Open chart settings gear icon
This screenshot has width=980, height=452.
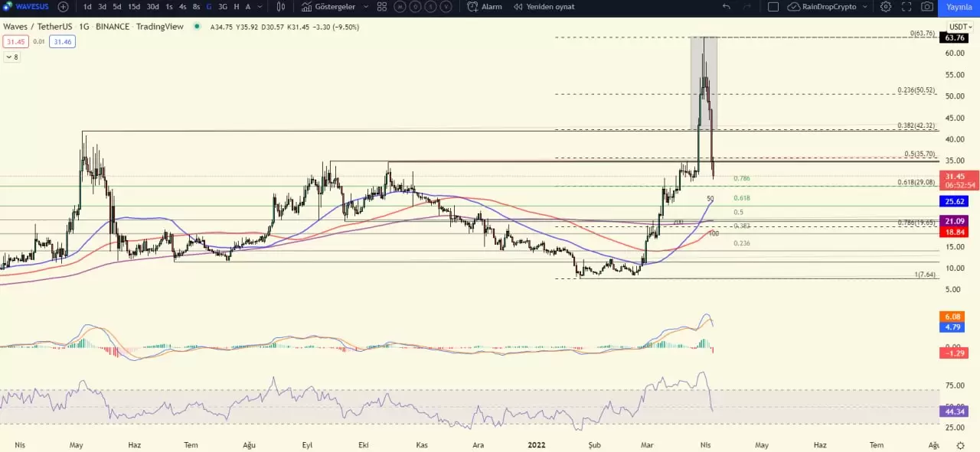click(x=886, y=7)
